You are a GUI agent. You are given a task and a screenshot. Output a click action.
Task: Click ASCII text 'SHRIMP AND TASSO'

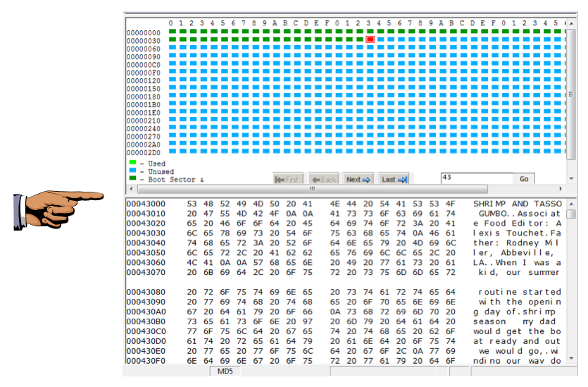coord(518,204)
